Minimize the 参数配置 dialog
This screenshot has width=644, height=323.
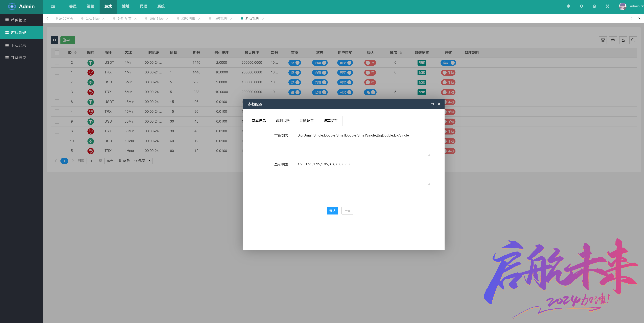tap(425, 104)
